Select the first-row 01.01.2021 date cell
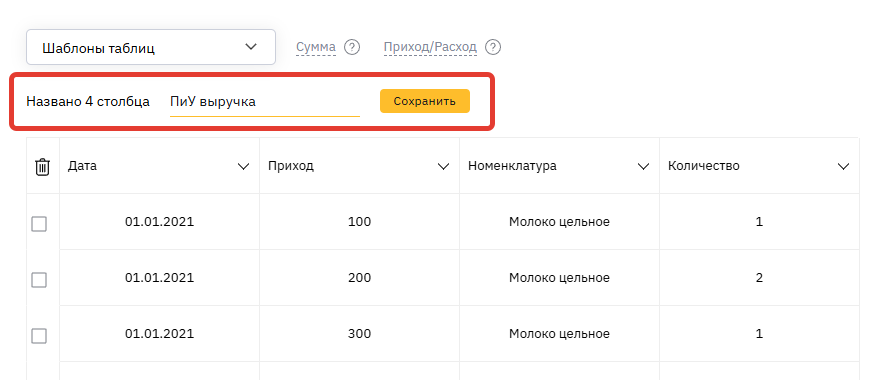 click(x=159, y=222)
